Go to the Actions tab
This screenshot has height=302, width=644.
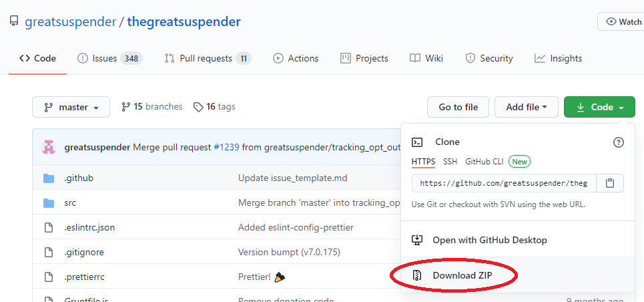pos(296,58)
